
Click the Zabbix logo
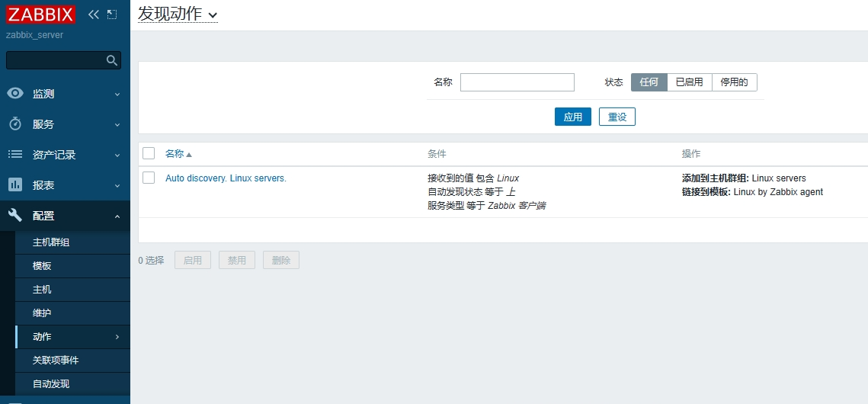[40, 14]
